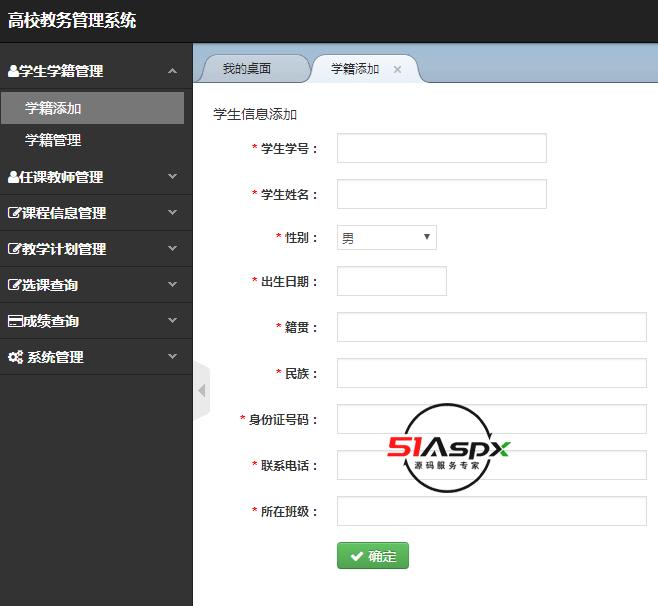Expand the 课程信息管理 chevron
The width and height of the screenshot is (658, 606).
click(172, 212)
